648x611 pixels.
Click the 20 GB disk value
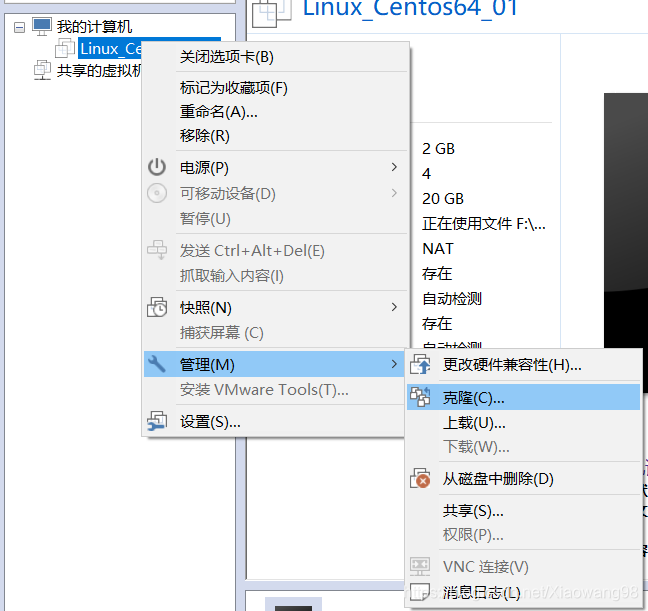pos(443,199)
